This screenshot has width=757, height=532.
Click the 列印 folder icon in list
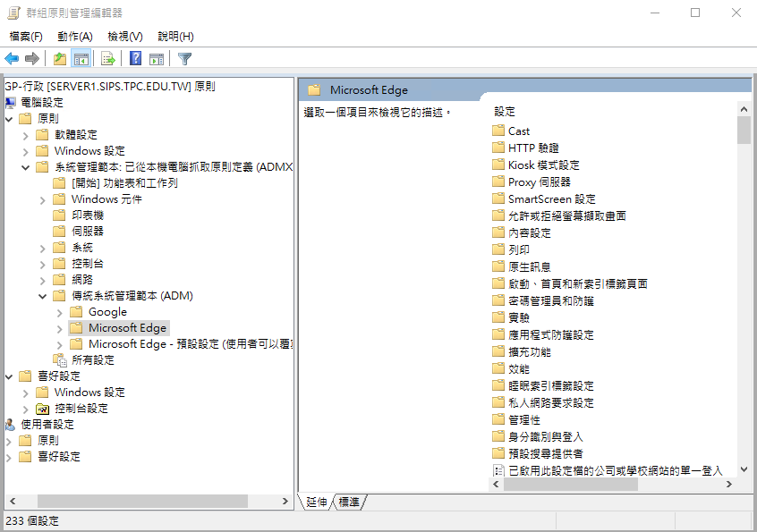498,249
